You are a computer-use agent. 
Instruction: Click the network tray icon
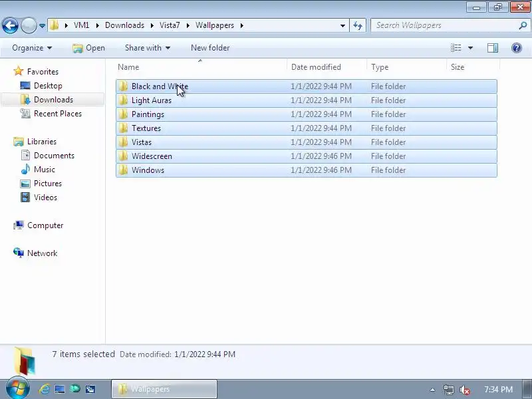tap(448, 390)
